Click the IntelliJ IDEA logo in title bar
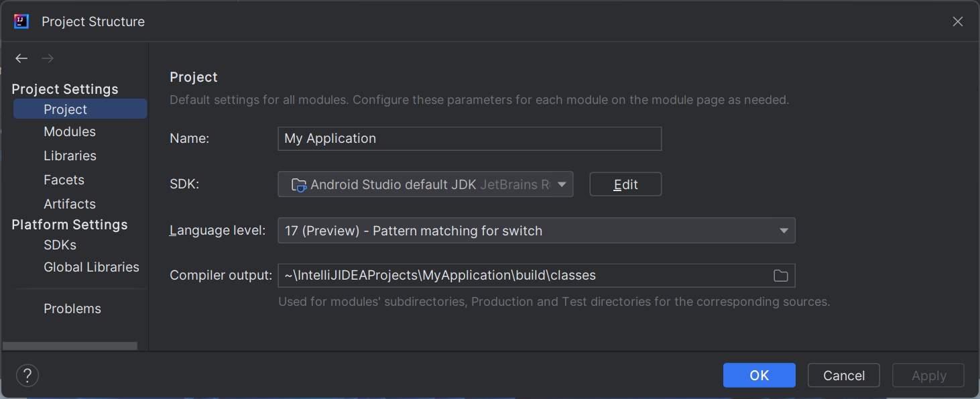 [21, 21]
